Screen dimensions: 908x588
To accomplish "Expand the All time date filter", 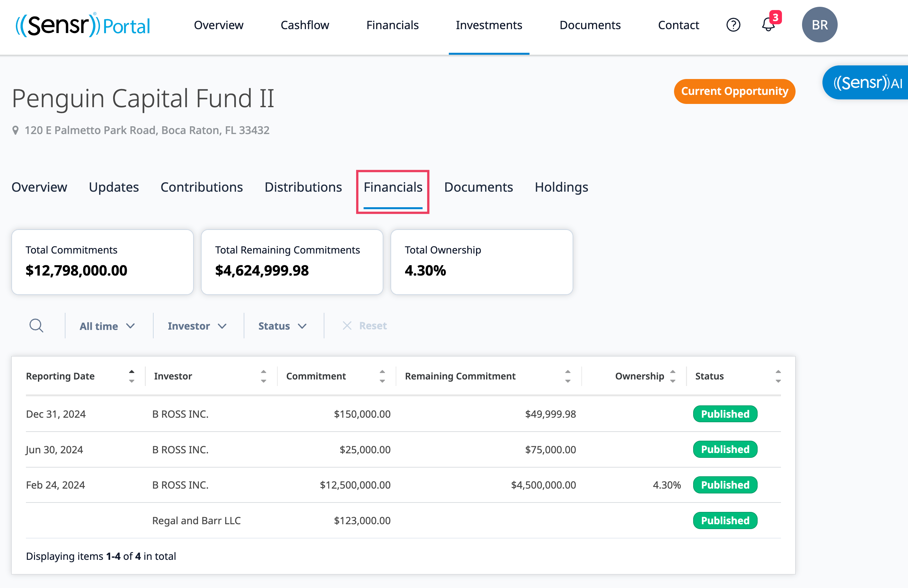I will click(x=107, y=326).
